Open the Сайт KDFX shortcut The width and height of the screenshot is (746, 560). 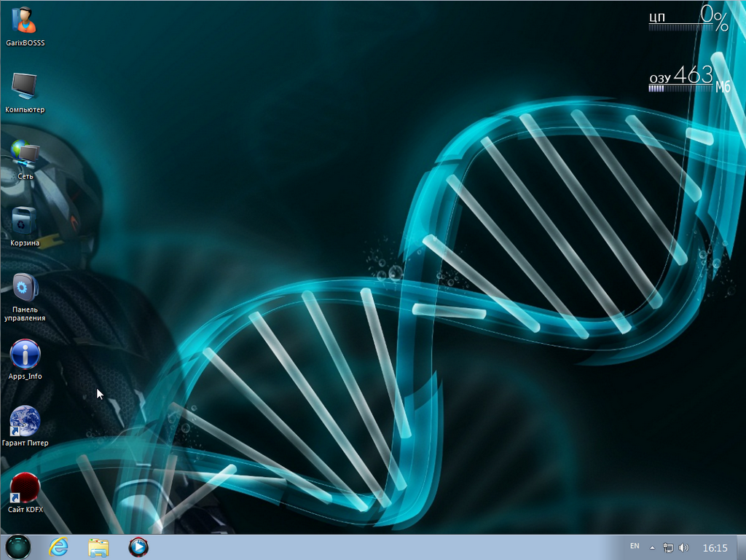coord(25,492)
